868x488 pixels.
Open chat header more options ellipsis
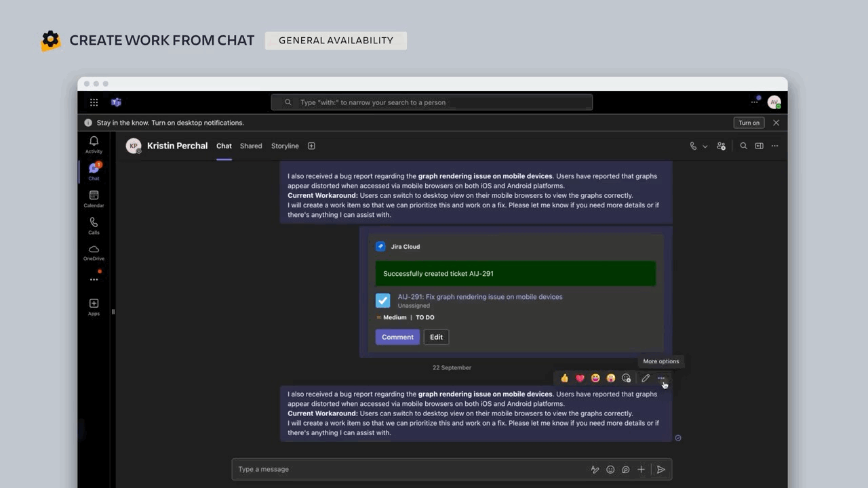pos(775,146)
